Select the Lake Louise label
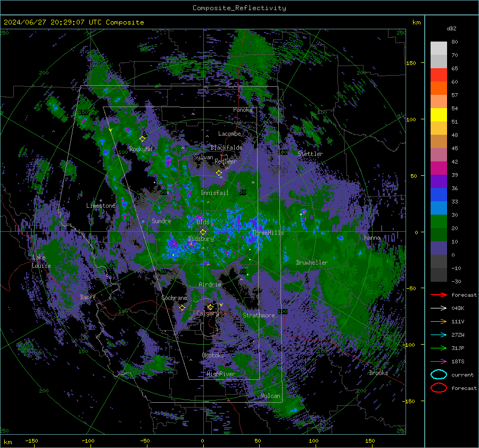This screenshot has height=448, width=479. 41,262
